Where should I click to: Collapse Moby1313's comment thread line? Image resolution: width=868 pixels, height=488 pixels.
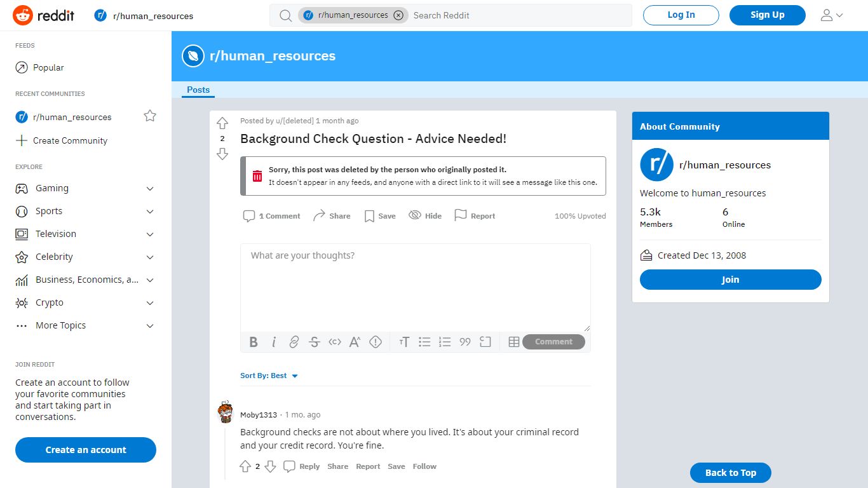pos(224,454)
